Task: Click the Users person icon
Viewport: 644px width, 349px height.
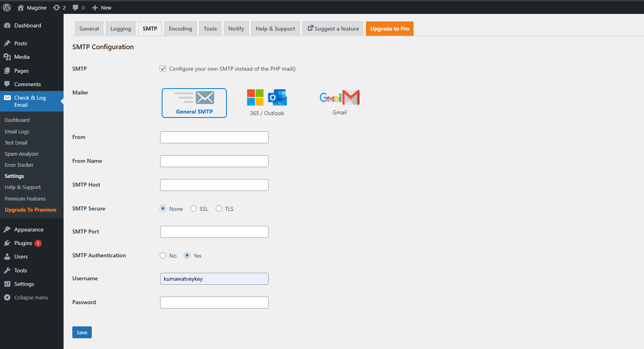Action: 7,256
